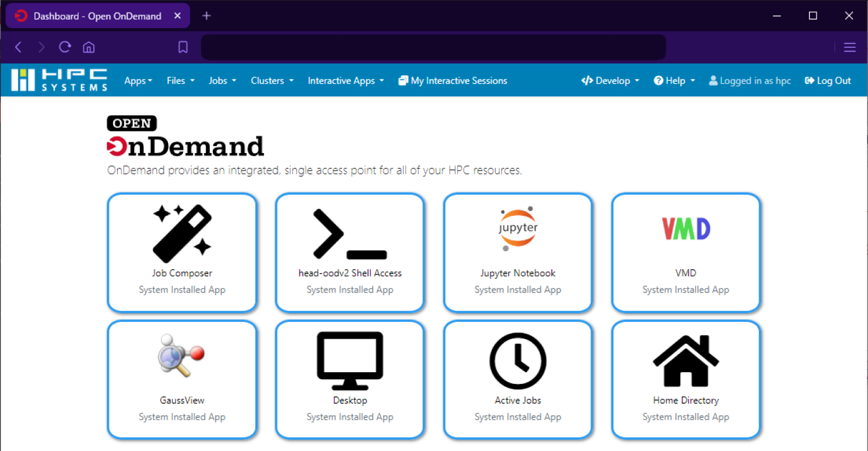Expand the Jobs dropdown menu
Image resolution: width=868 pixels, height=451 pixels.
pyautogui.click(x=223, y=81)
